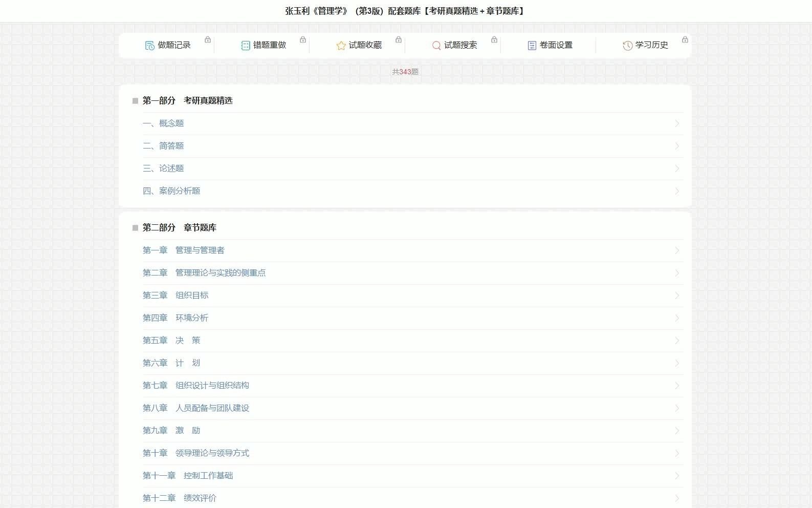
Task: Expand the 三、论述题 row arrow
Action: pos(677,168)
